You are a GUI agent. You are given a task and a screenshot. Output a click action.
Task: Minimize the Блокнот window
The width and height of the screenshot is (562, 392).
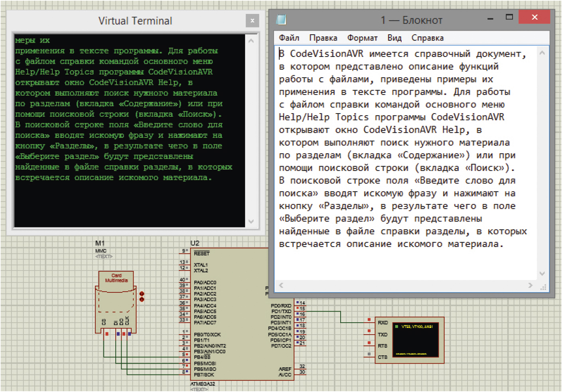point(490,18)
